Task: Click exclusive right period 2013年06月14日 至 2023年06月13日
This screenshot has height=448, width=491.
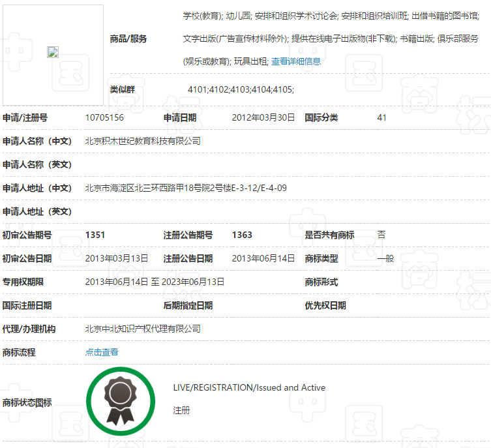Action: [155, 282]
